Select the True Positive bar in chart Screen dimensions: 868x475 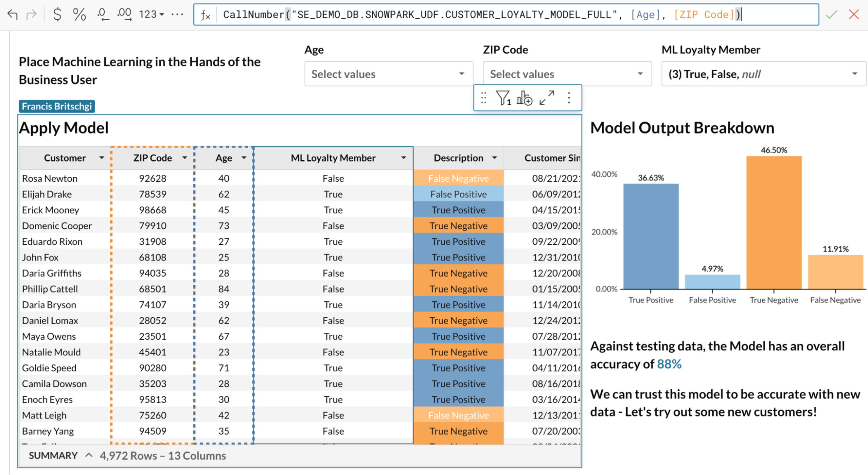point(651,236)
